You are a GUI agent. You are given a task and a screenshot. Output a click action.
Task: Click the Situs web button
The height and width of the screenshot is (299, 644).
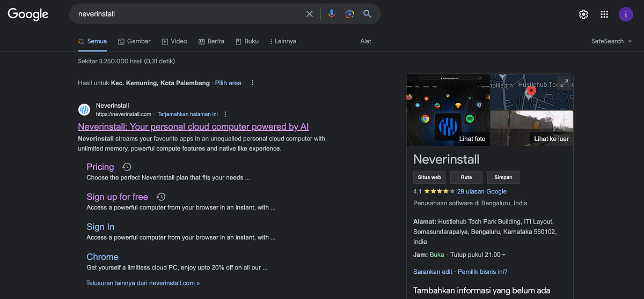pyautogui.click(x=430, y=177)
